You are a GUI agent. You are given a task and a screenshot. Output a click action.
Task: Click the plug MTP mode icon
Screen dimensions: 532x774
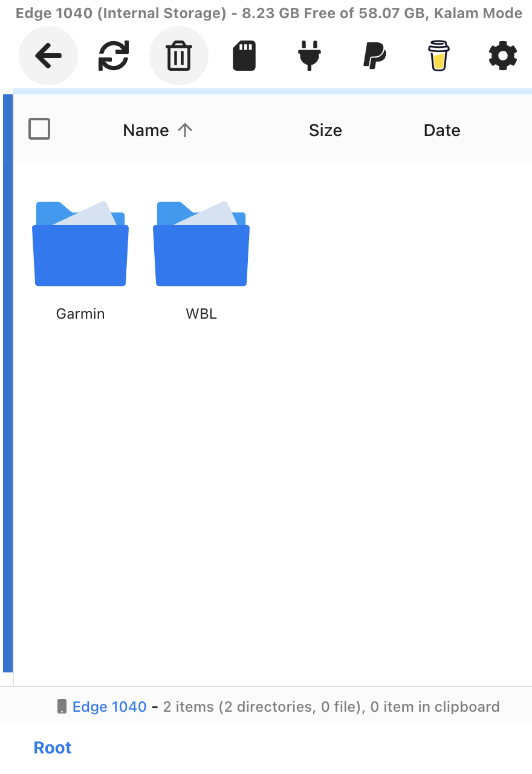coord(309,56)
